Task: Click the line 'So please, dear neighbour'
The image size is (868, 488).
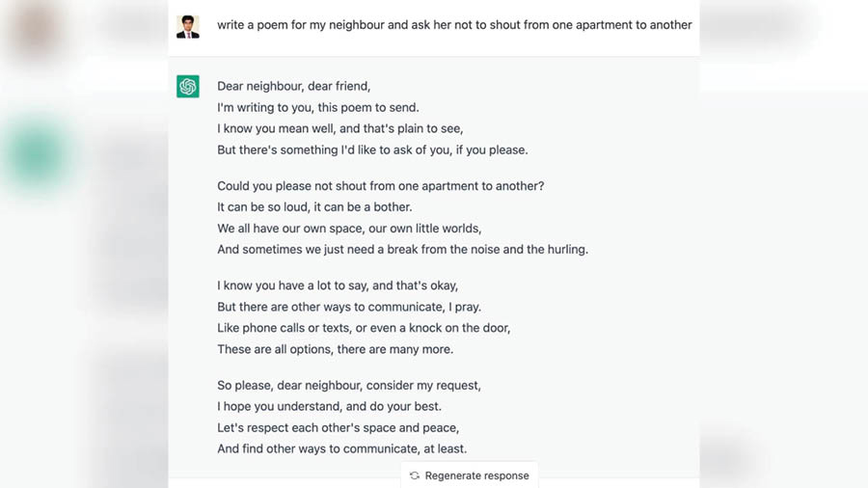Action: [x=349, y=385]
